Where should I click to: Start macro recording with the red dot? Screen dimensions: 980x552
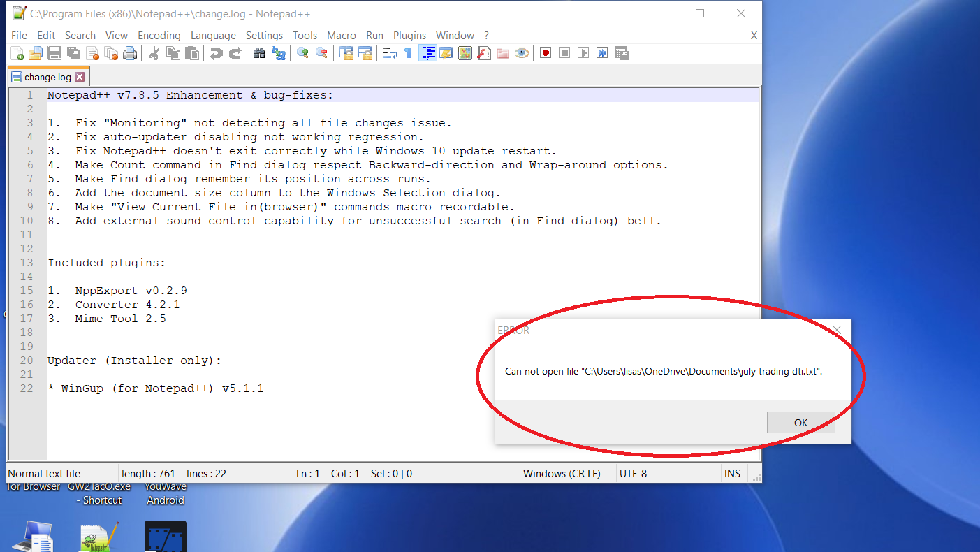546,53
